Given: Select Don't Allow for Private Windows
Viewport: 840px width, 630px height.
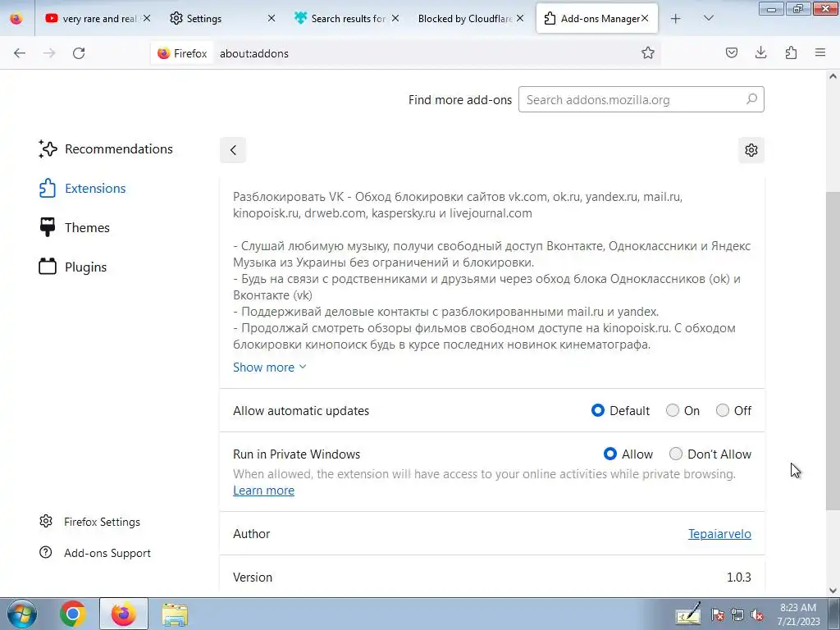Looking at the screenshot, I should [676, 454].
